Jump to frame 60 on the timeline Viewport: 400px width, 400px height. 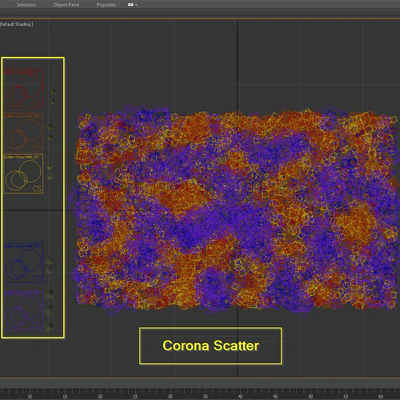click(x=381, y=396)
